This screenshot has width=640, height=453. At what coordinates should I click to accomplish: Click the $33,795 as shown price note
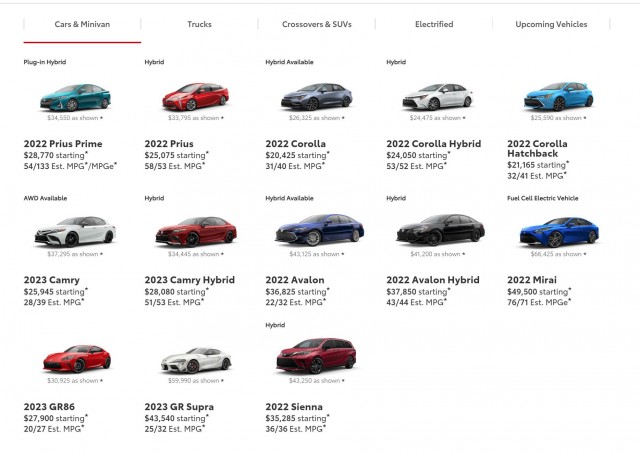[x=196, y=118]
